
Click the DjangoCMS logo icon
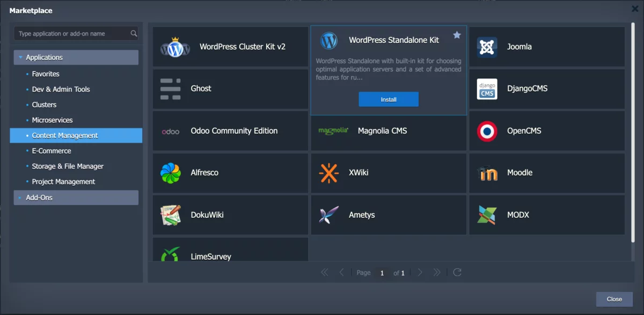[487, 89]
